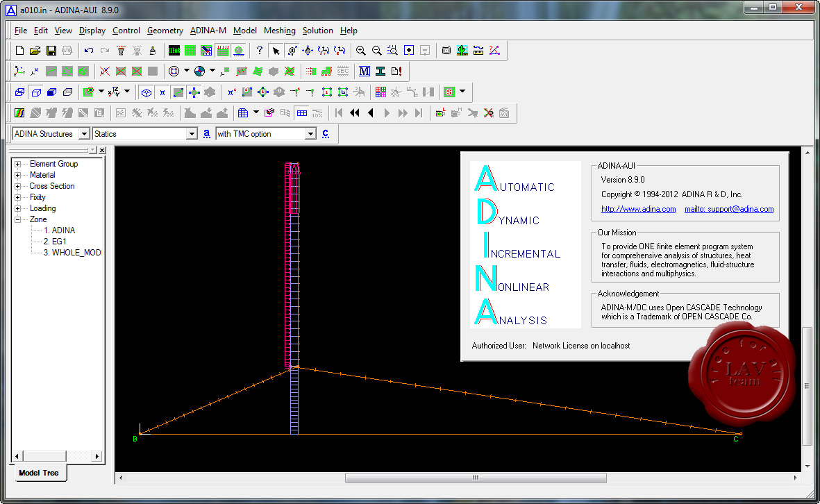Open the Meshing menu
The width and height of the screenshot is (820, 504).
[279, 31]
